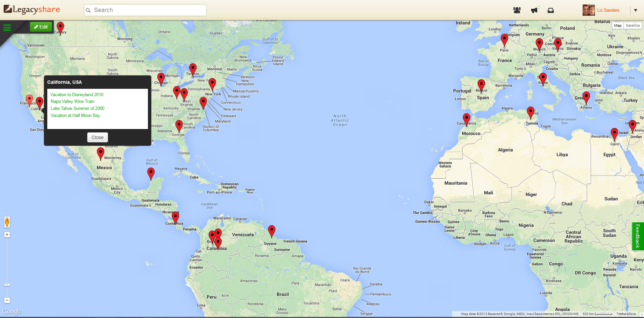Select the Munich map pin
Screen dimensions: 644x318
(539, 45)
